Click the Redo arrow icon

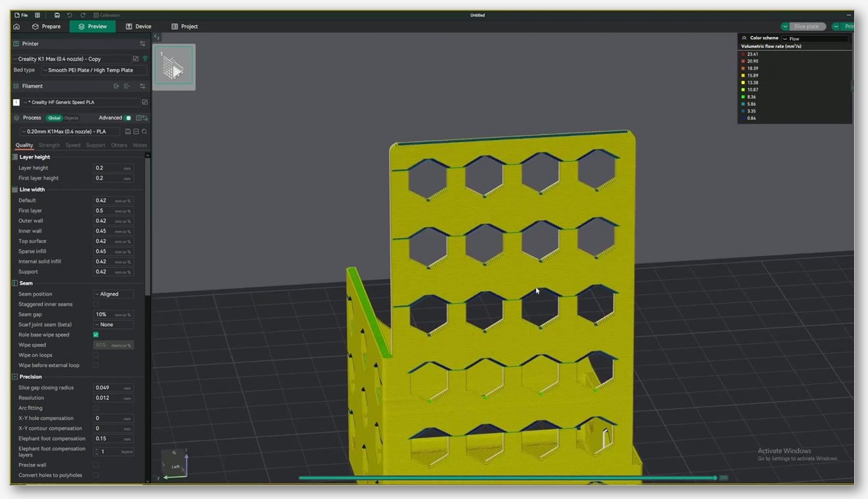(x=82, y=15)
